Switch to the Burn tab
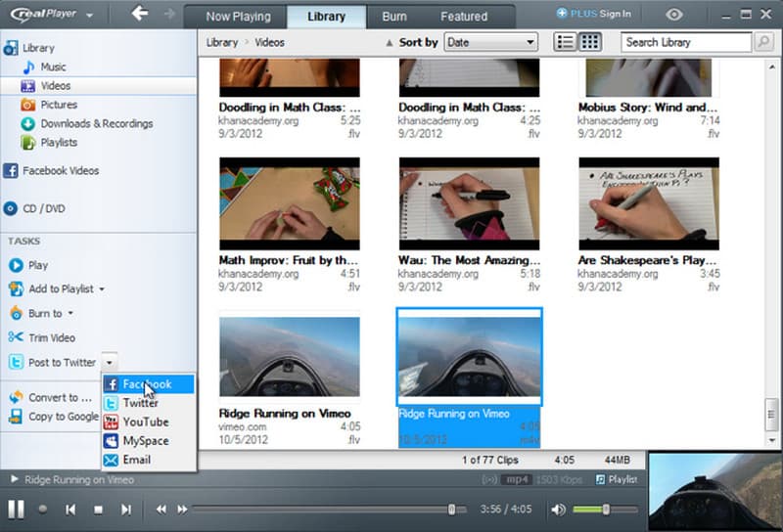 coord(394,17)
